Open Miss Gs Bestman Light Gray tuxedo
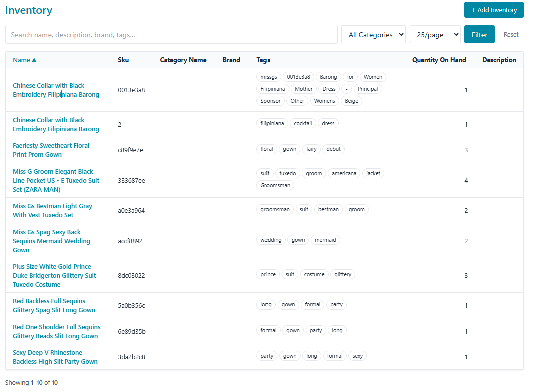This screenshot has width=534, height=392. pyautogui.click(x=52, y=210)
